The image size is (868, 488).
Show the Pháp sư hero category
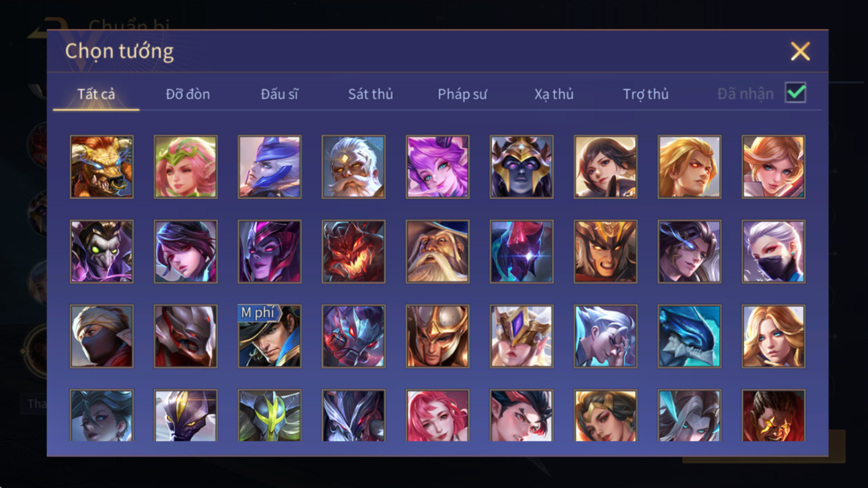(462, 94)
